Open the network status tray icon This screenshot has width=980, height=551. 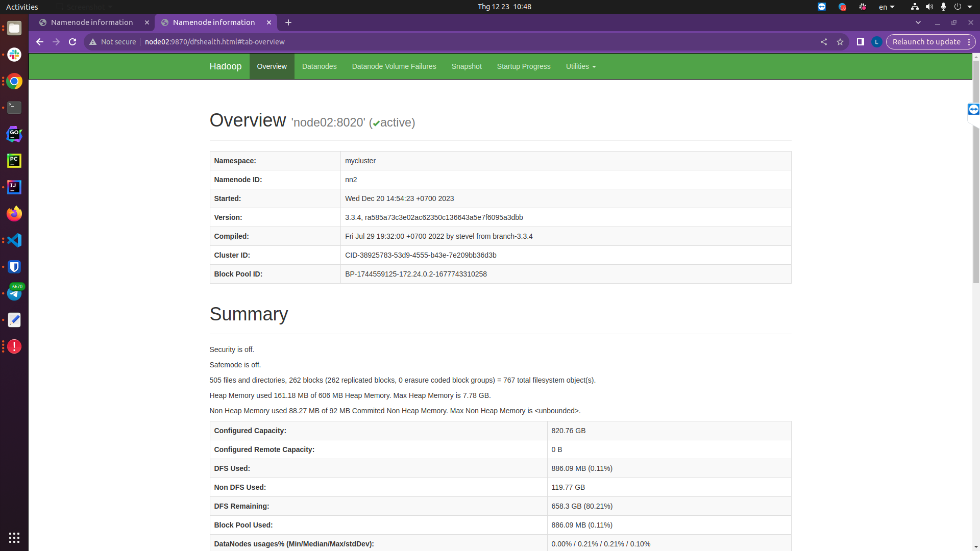tap(915, 7)
